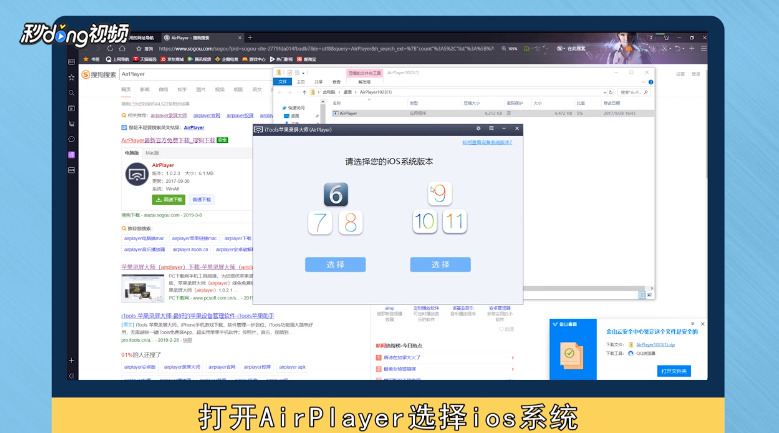Screen dimensions: 779x433
Task: Click the AirPlayer app thumbnail in search result
Action: click(x=137, y=174)
